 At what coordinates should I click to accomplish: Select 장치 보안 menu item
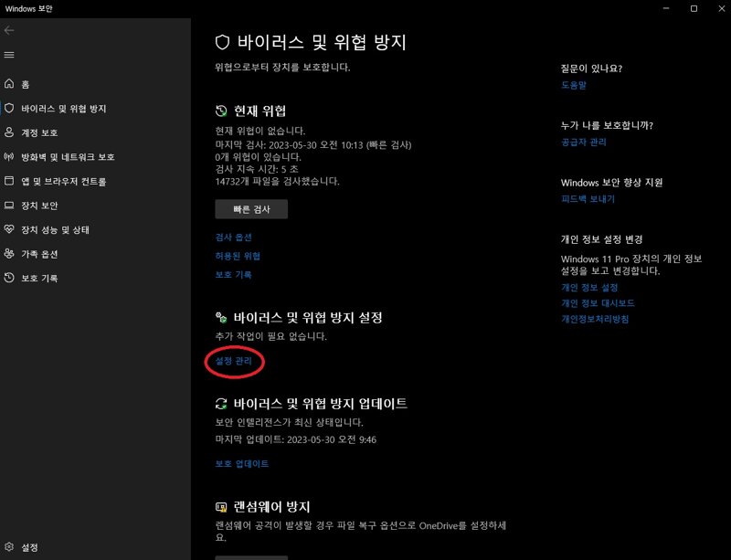pos(39,206)
